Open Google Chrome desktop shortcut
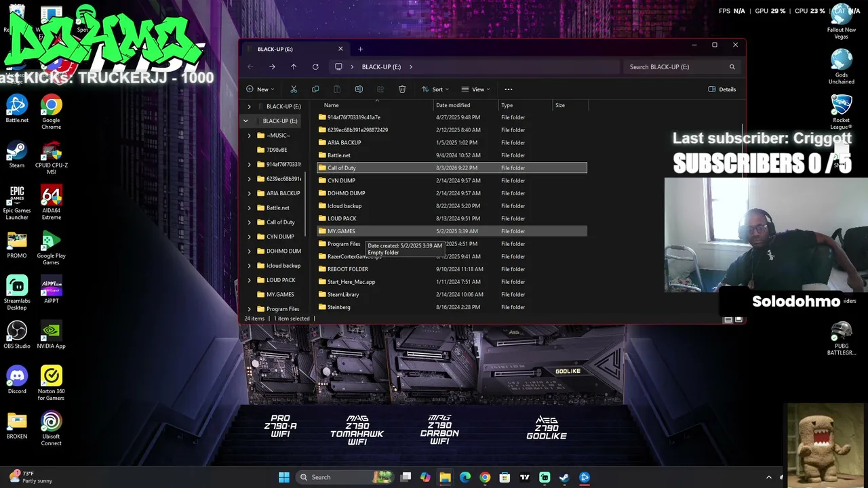Image resolution: width=868 pixels, height=488 pixels. click(x=51, y=112)
